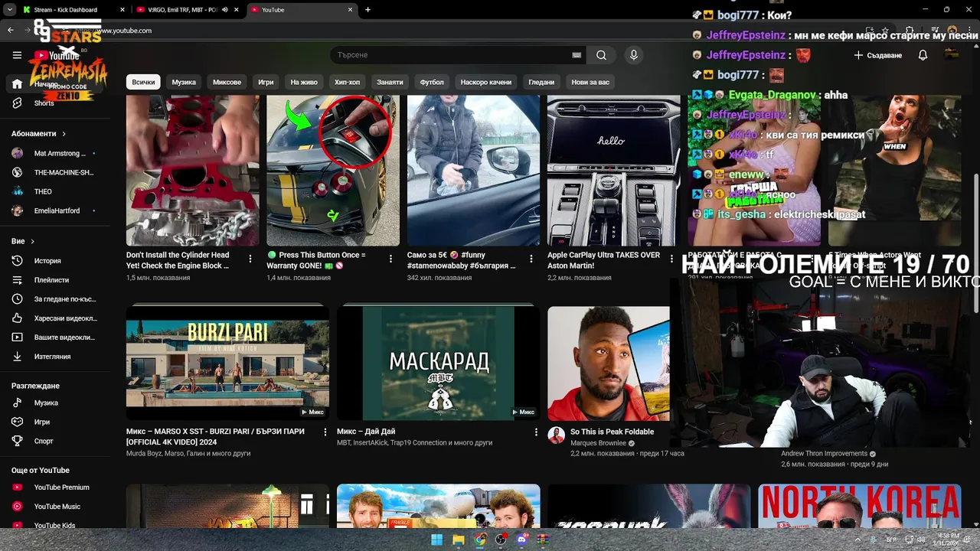This screenshot has width=980, height=551.
Task: Select the Футбол filter chip
Action: tap(432, 82)
